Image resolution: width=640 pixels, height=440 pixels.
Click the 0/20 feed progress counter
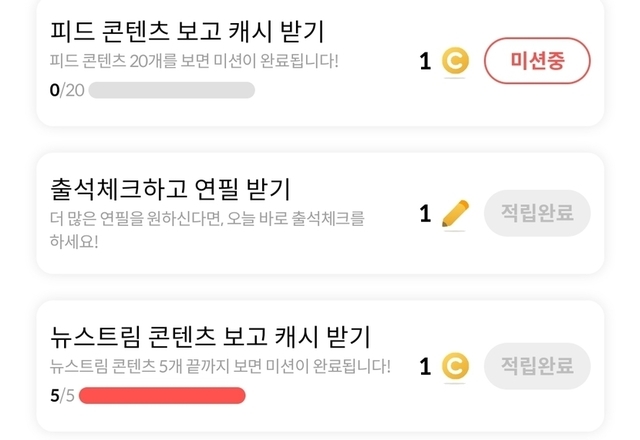tap(67, 90)
